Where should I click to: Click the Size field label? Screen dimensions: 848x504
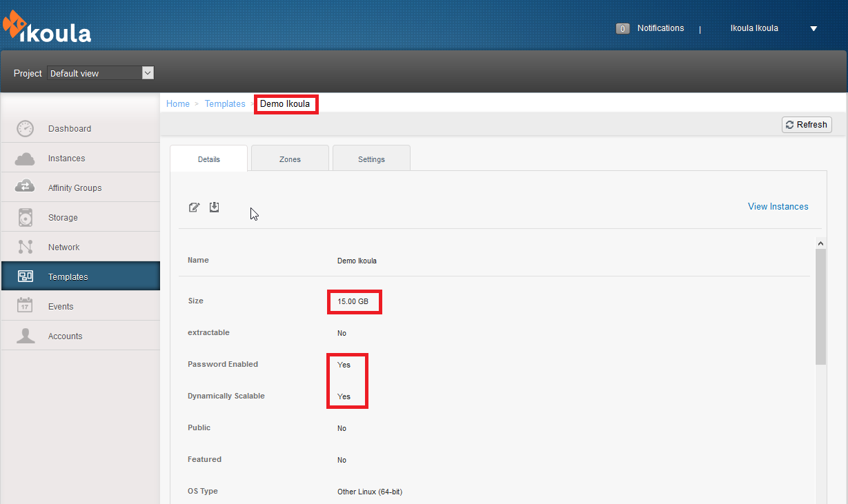195,301
